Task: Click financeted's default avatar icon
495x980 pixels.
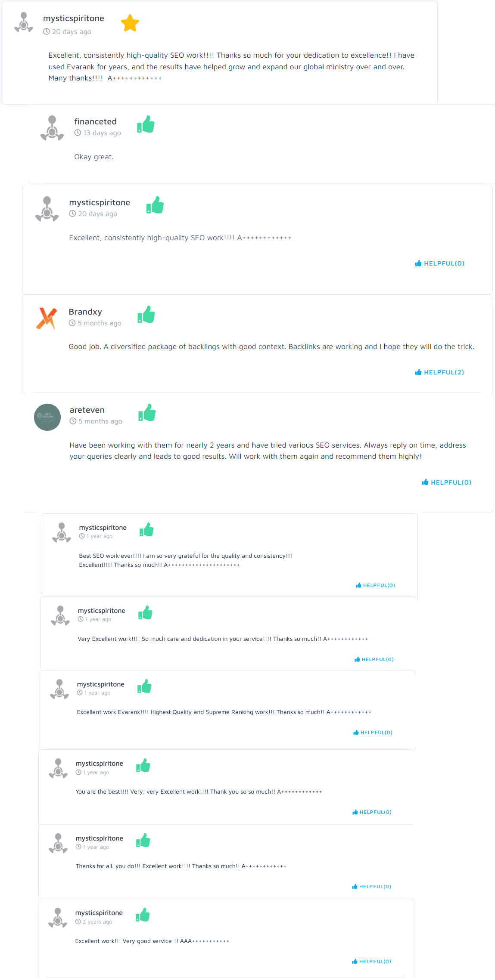Action: tap(52, 128)
